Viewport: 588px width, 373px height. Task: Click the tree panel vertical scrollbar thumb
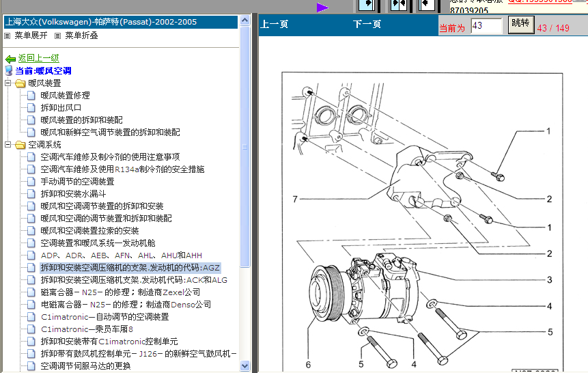click(x=245, y=146)
